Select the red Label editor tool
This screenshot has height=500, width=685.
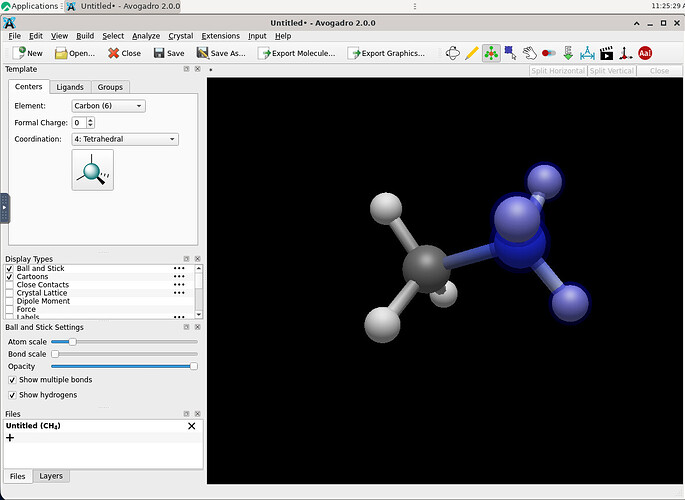coord(645,53)
